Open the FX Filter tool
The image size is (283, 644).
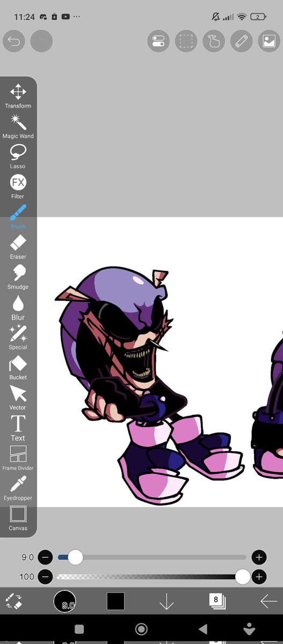tap(18, 187)
